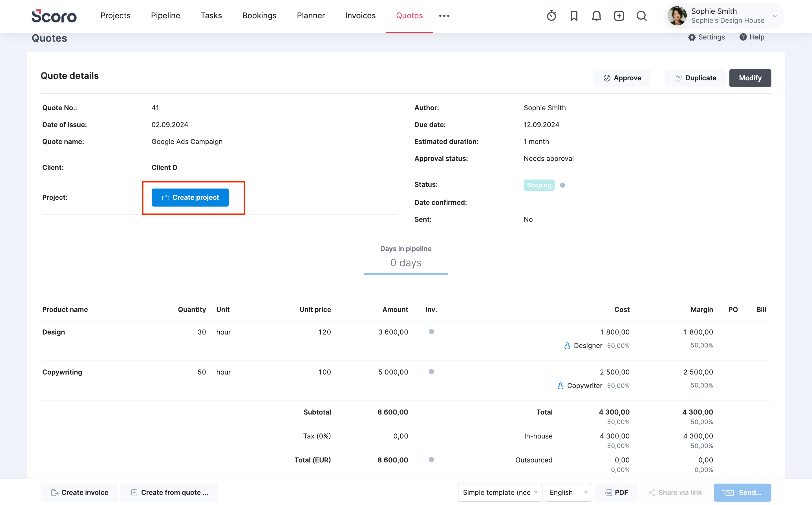Export the quote as PDF
Screen dimensions: 812x505
pos(616,492)
